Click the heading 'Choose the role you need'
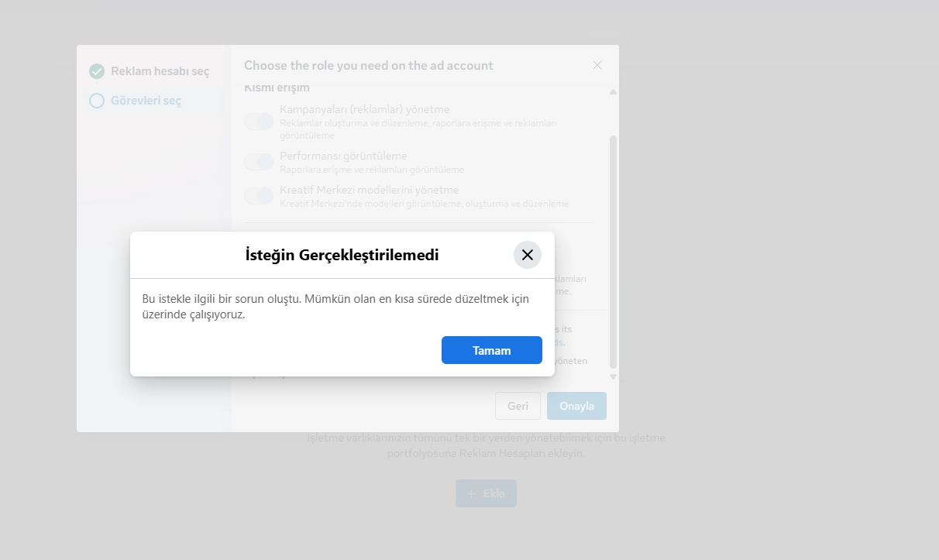 369,66
